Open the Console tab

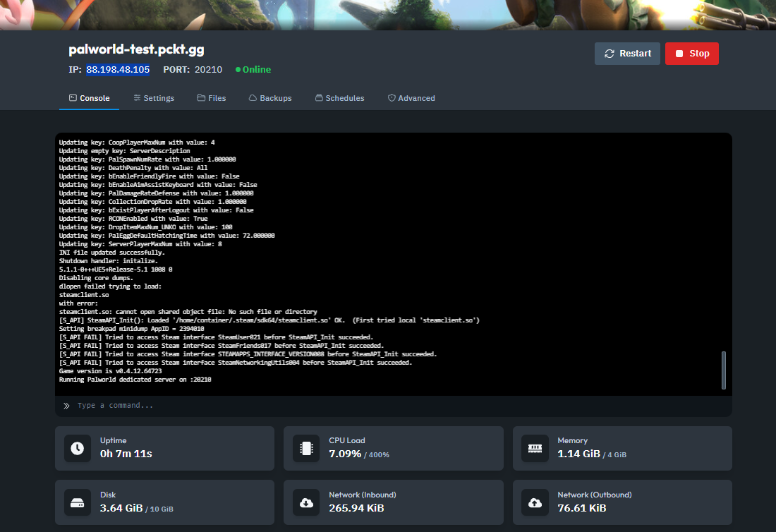[89, 98]
